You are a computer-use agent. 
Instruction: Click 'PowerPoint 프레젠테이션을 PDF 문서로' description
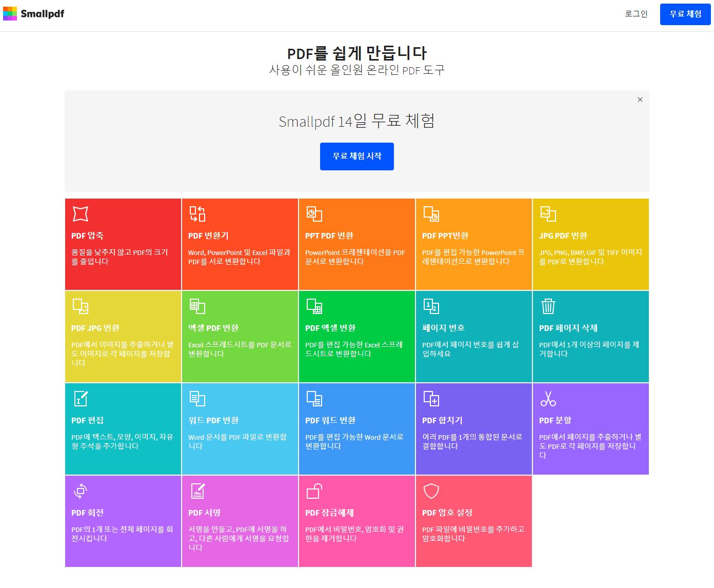(x=355, y=257)
